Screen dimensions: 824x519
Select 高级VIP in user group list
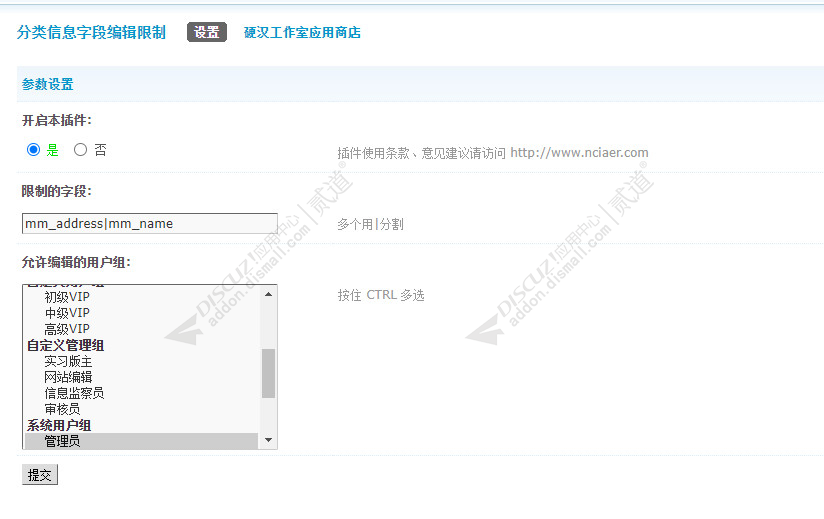pos(67,329)
